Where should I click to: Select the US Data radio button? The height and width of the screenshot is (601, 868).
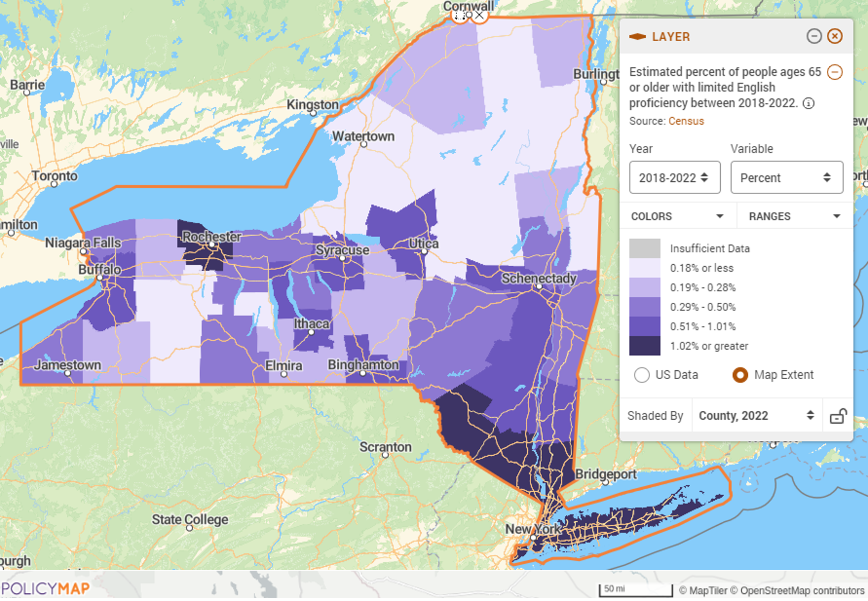tap(642, 375)
